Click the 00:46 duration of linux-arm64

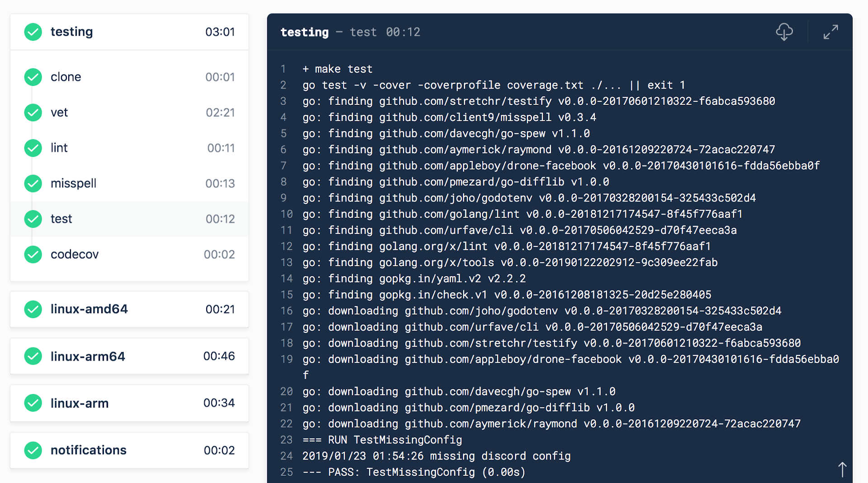tap(219, 356)
